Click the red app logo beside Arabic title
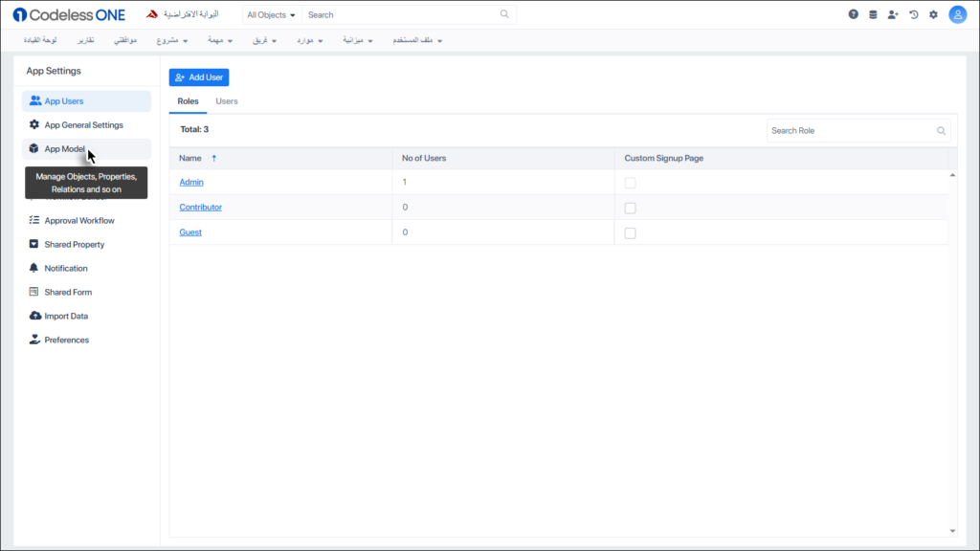 (152, 14)
